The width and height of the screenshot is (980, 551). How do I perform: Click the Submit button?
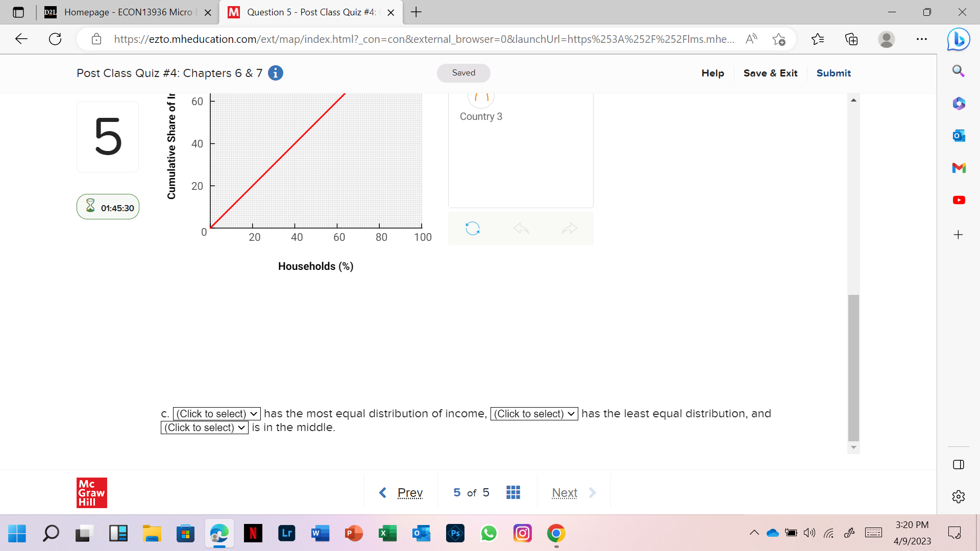point(834,73)
